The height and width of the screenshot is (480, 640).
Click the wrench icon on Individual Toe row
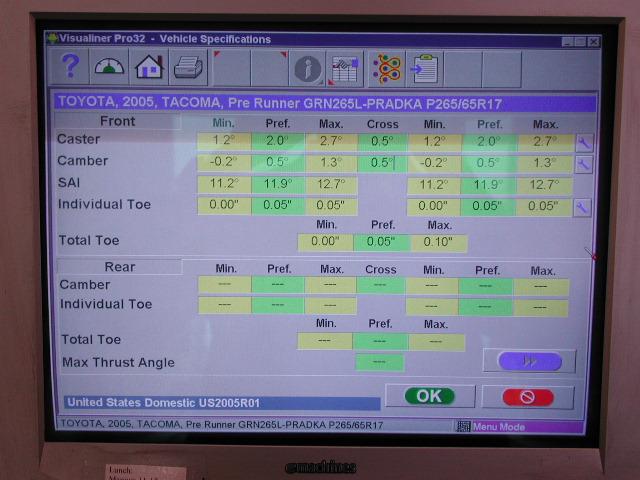click(x=582, y=208)
